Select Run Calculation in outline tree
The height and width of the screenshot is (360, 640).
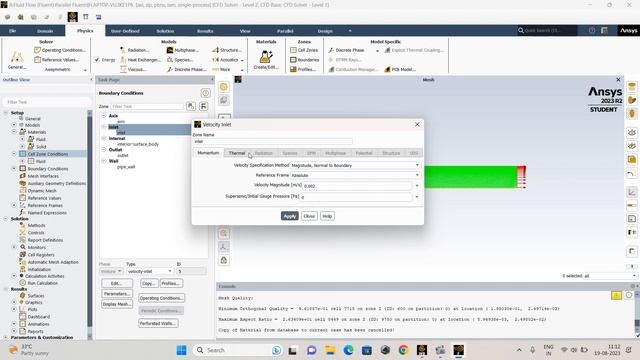pyautogui.click(x=42, y=283)
